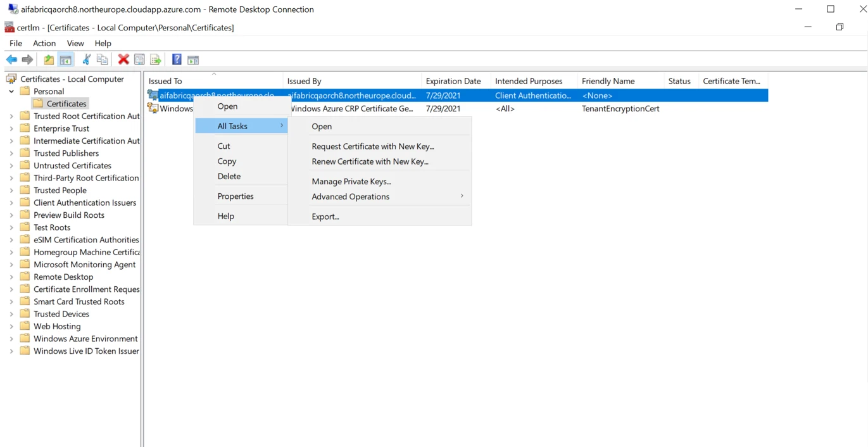The height and width of the screenshot is (447, 868).
Task: Sort by Certificate Template column header
Action: tap(733, 81)
